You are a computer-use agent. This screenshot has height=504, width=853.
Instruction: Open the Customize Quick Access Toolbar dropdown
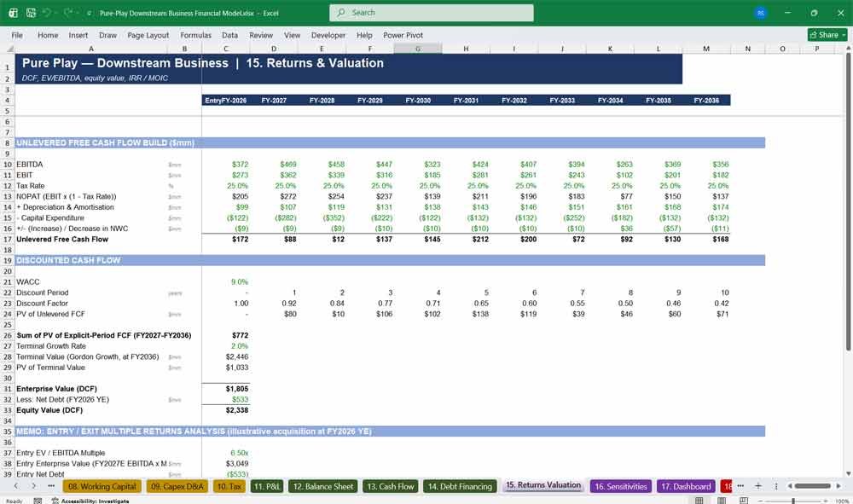[x=89, y=13]
